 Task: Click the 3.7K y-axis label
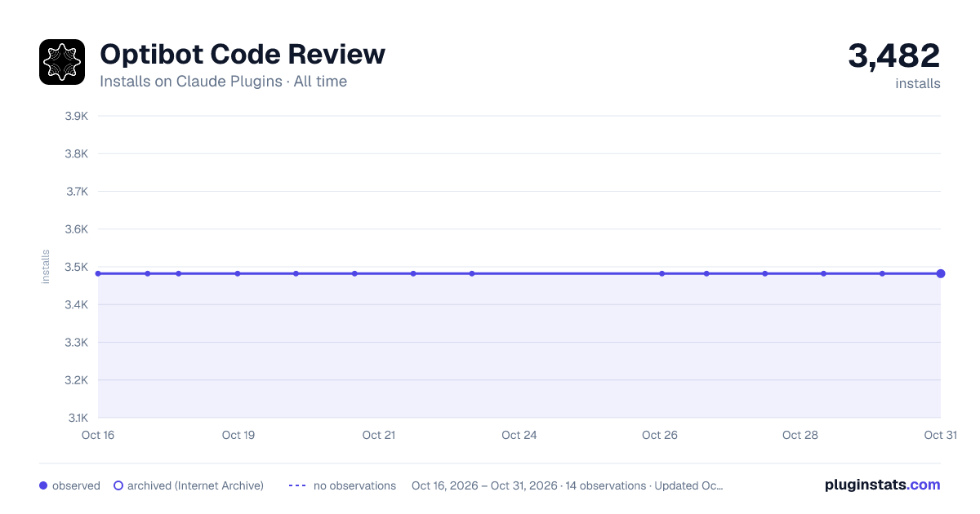pyautogui.click(x=77, y=192)
